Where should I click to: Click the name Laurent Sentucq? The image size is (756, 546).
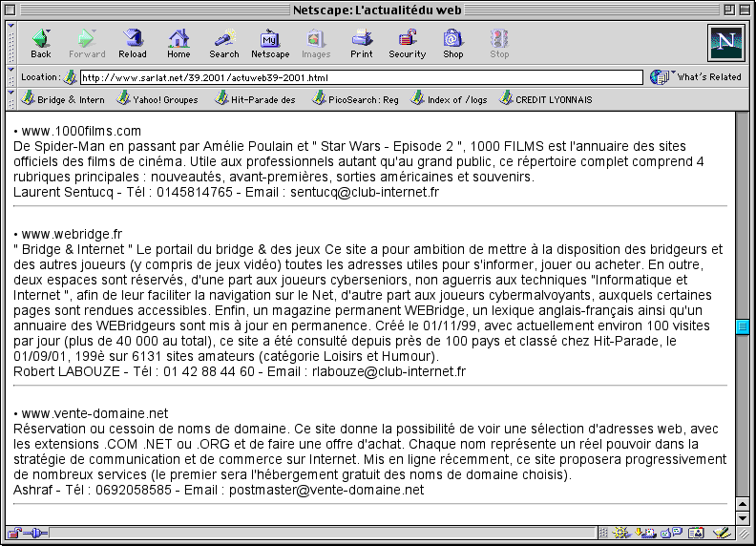63,192
